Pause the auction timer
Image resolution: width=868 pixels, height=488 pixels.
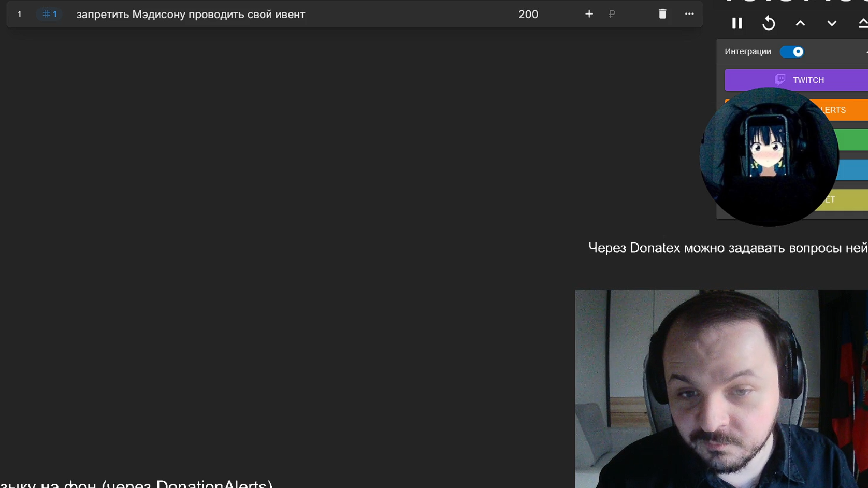point(737,23)
